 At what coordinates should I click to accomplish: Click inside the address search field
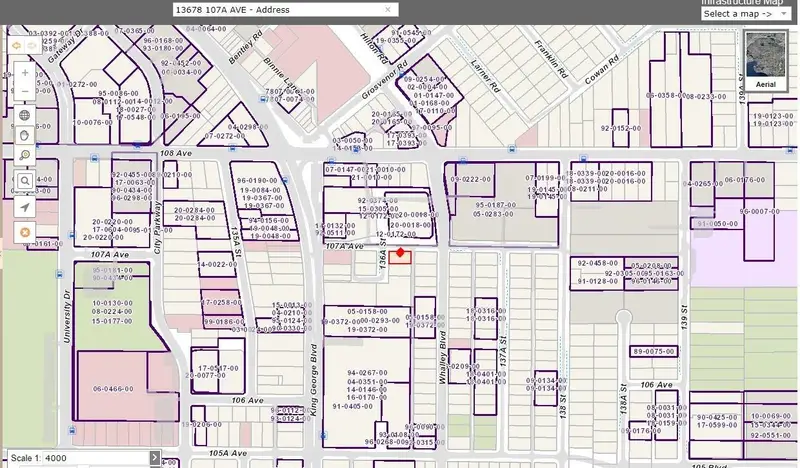(x=275, y=9)
